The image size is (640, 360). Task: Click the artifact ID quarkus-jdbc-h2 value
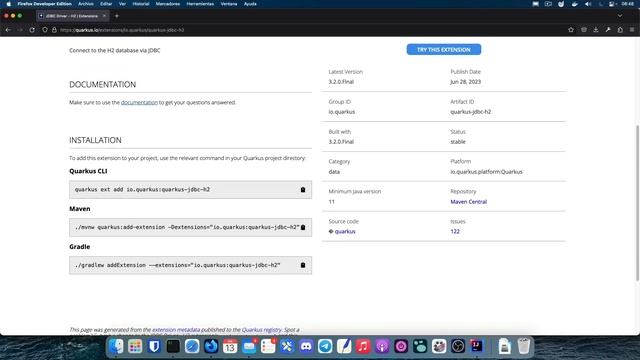click(471, 112)
